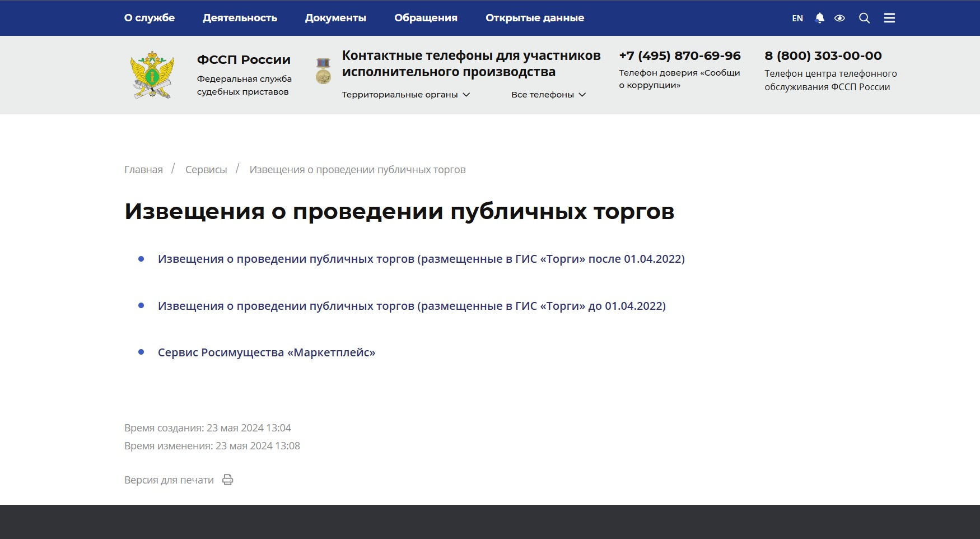Image resolution: width=980 pixels, height=539 pixels.
Task: Open notices placed before 01.04.2022 link
Action: click(412, 306)
